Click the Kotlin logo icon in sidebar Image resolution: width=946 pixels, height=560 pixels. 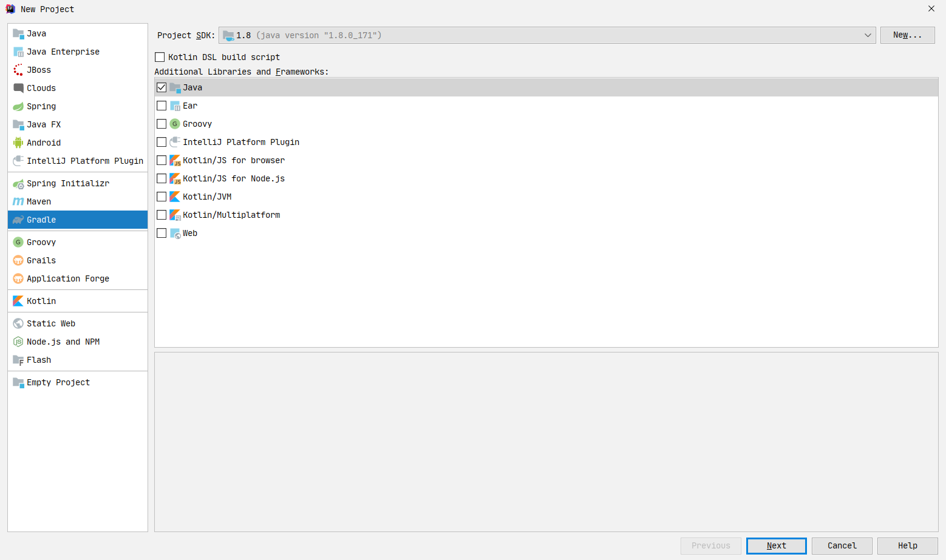(x=18, y=301)
